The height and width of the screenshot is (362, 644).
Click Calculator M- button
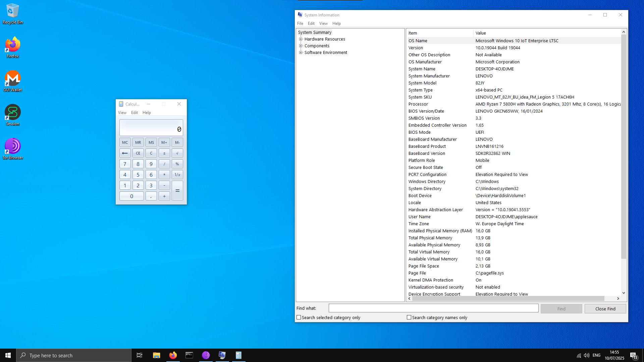(177, 142)
